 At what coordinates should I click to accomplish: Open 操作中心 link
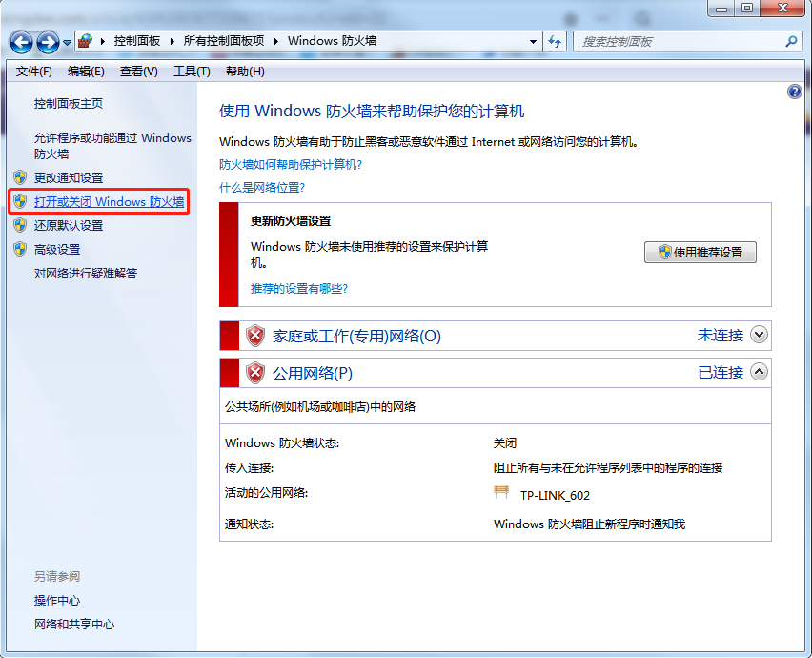click(x=57, y=601)
